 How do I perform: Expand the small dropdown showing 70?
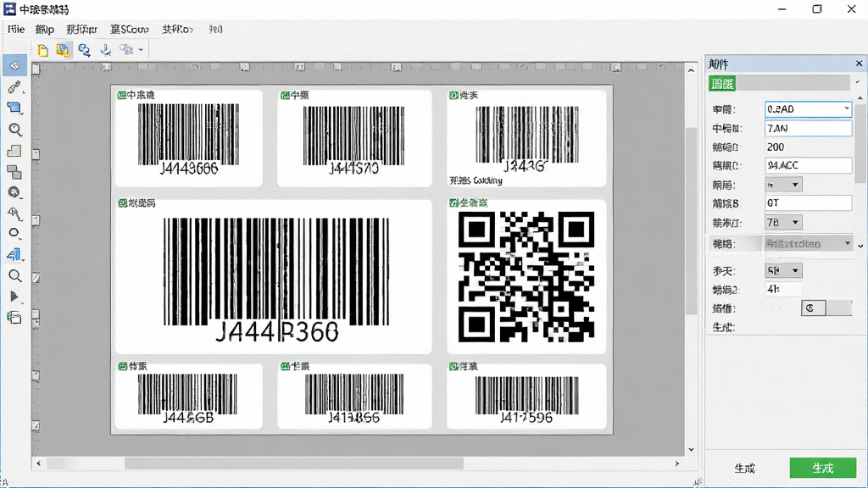click(x=783, y=223)
